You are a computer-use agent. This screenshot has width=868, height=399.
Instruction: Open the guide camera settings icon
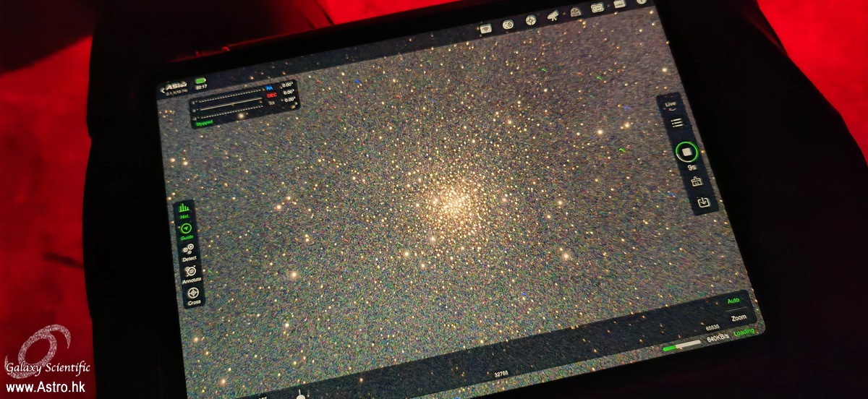(x=531, y=20)
